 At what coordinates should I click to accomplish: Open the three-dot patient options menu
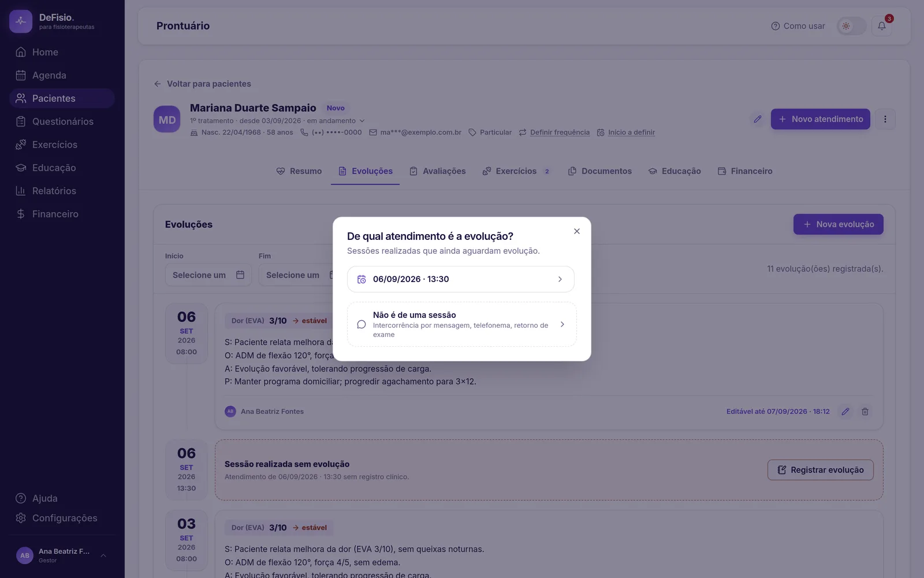[885, 119]
